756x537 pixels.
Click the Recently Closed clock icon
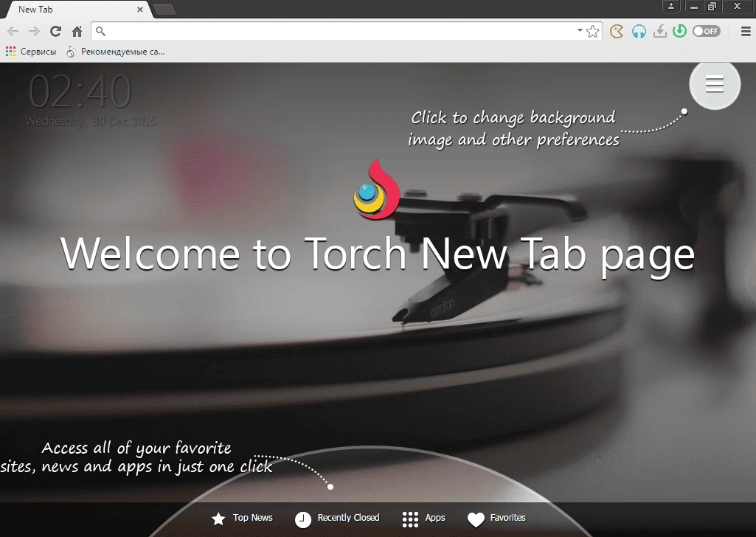tap(303, 519)
